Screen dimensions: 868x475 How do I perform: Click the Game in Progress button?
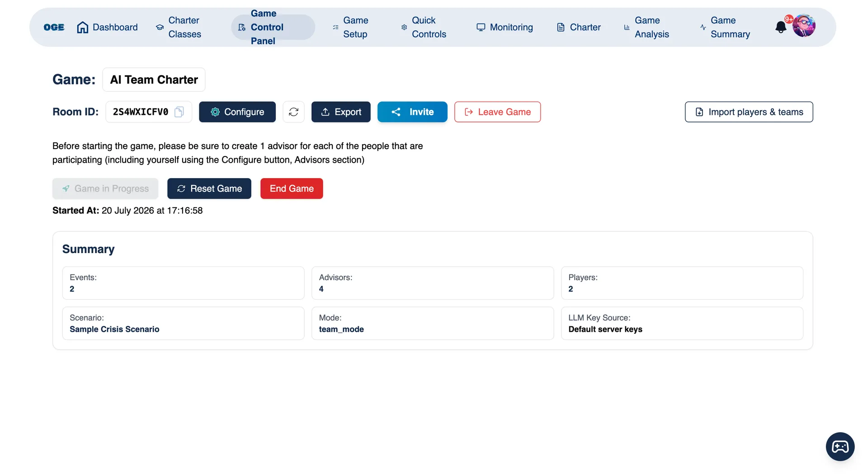pos(105,188)
